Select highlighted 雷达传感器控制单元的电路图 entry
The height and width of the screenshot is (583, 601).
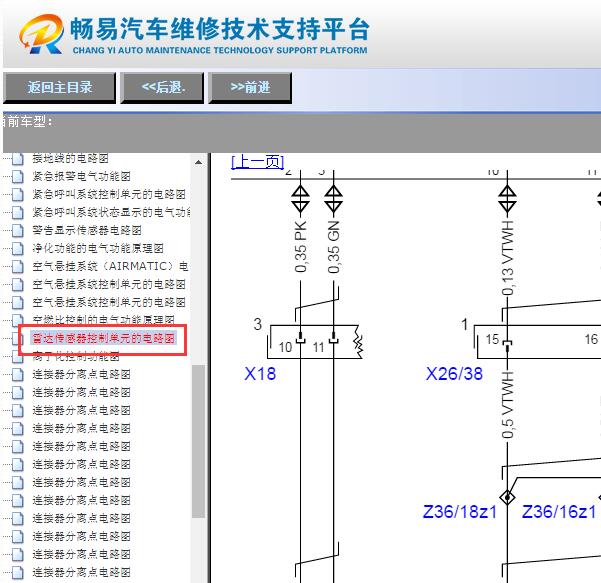103,338
